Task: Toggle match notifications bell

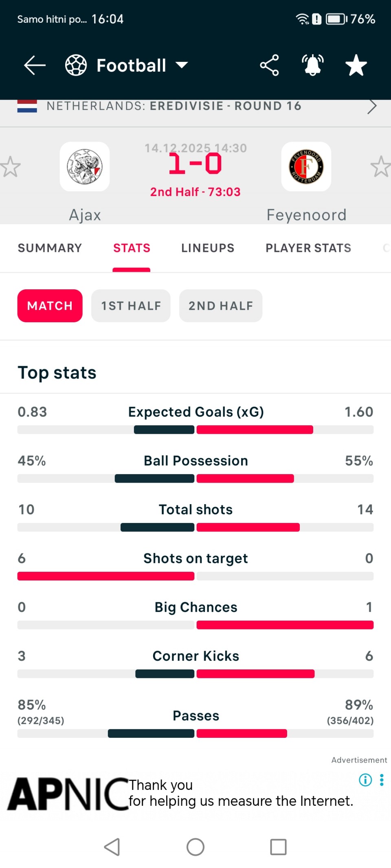Action: click(313, 65)
